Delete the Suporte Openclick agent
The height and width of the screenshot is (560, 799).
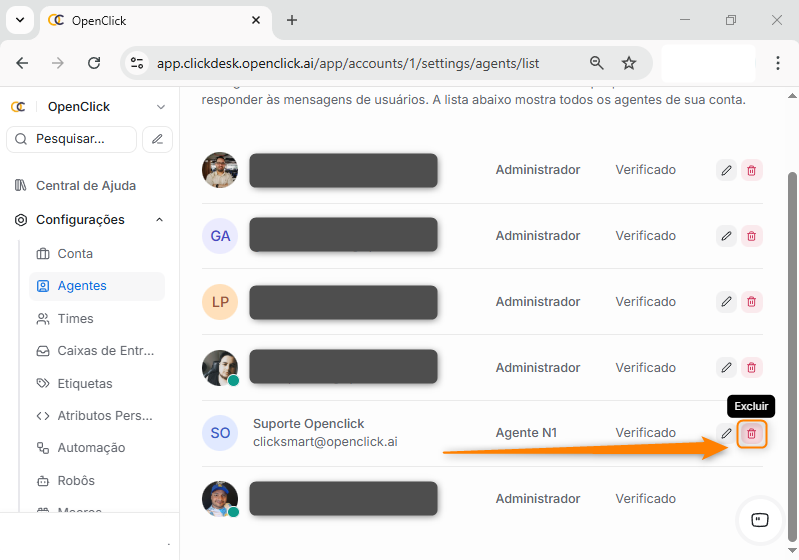751,434
